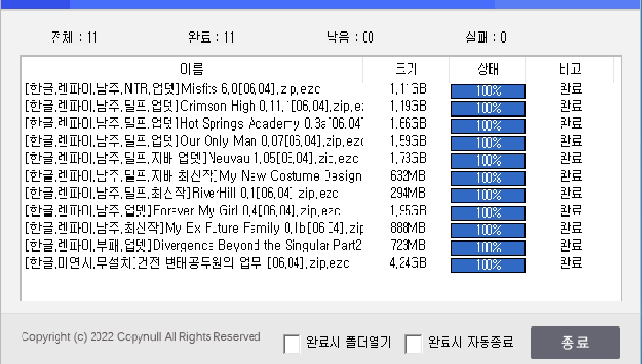Sort the list by the 이름 column header
The width and height of the screenshot is (642, 364).
pos(192,69)
